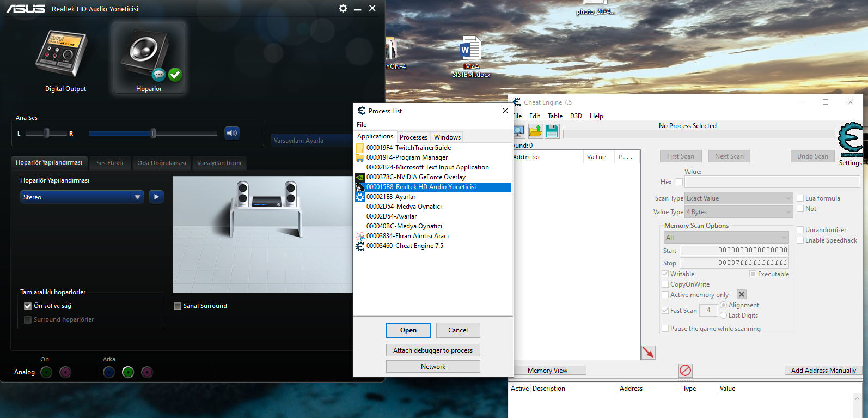Open Realtek HD Audio settings gear
This screenshot has height=418, width=868.
[343, 8]
